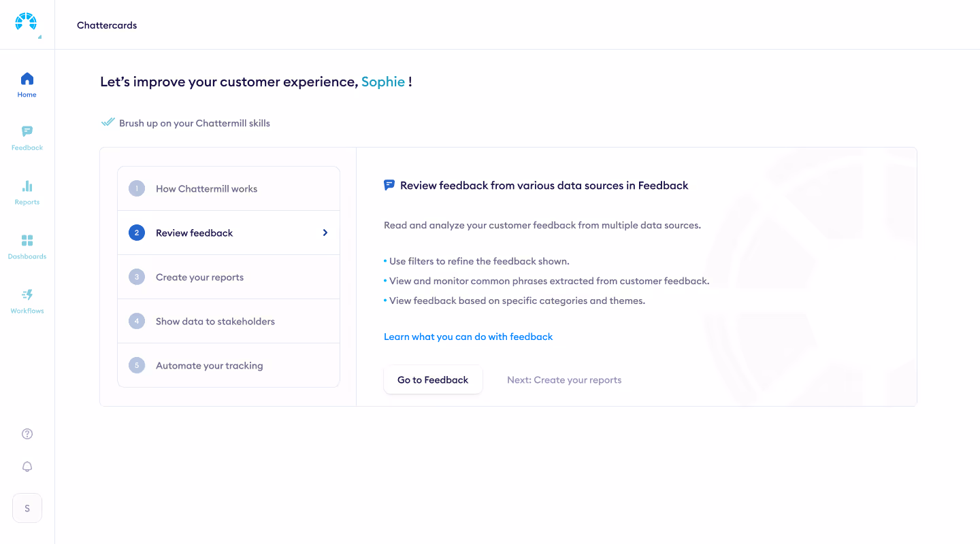The height and width of the screenshot is (544, 980).
Task: Click the Brush up on skills checkmark icon
Action: point(108,122)
